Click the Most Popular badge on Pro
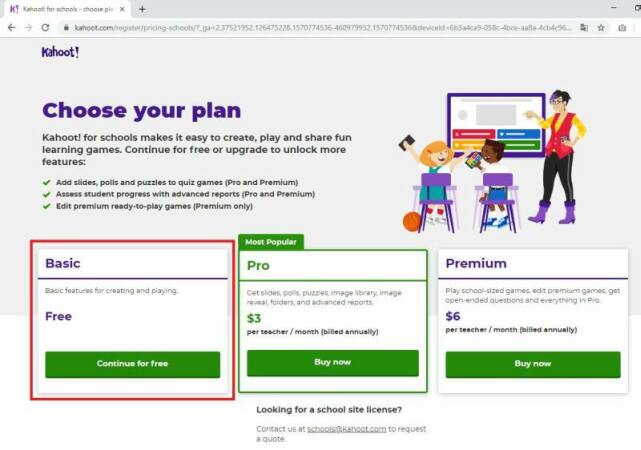The width and height of the screenshot is (641, 450). click(x=271, y=242)
